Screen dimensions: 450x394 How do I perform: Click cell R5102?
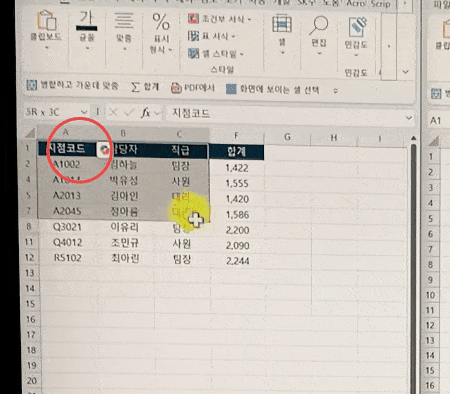68,258
